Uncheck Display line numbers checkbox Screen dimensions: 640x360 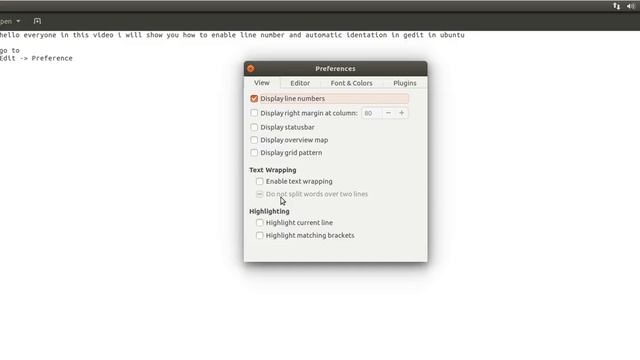(254, 98)
